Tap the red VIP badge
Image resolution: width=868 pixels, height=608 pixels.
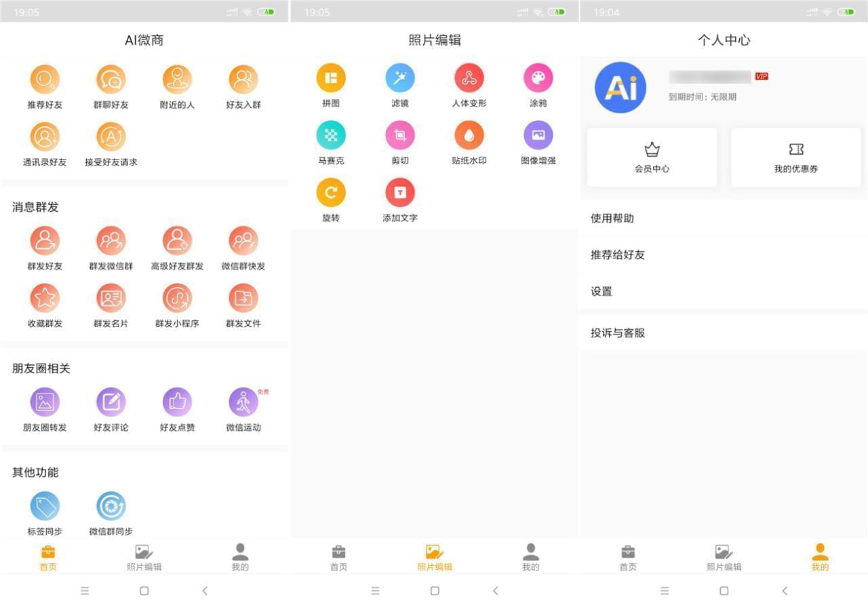click(x=762, y=77)
